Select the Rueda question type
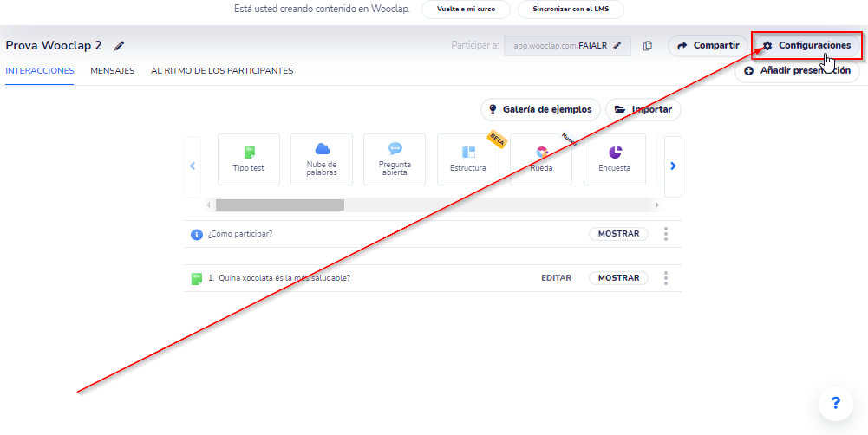The width and height of the screenshot is (868, 435). [541, 159]
